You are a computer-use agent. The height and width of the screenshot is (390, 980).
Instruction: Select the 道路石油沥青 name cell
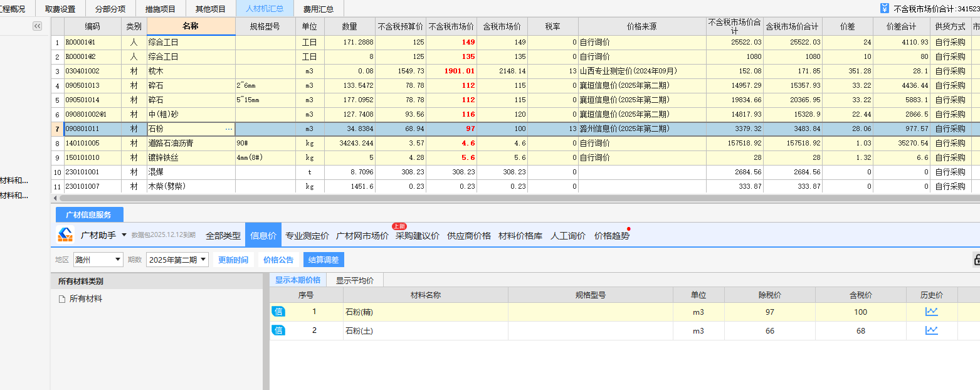191,143
